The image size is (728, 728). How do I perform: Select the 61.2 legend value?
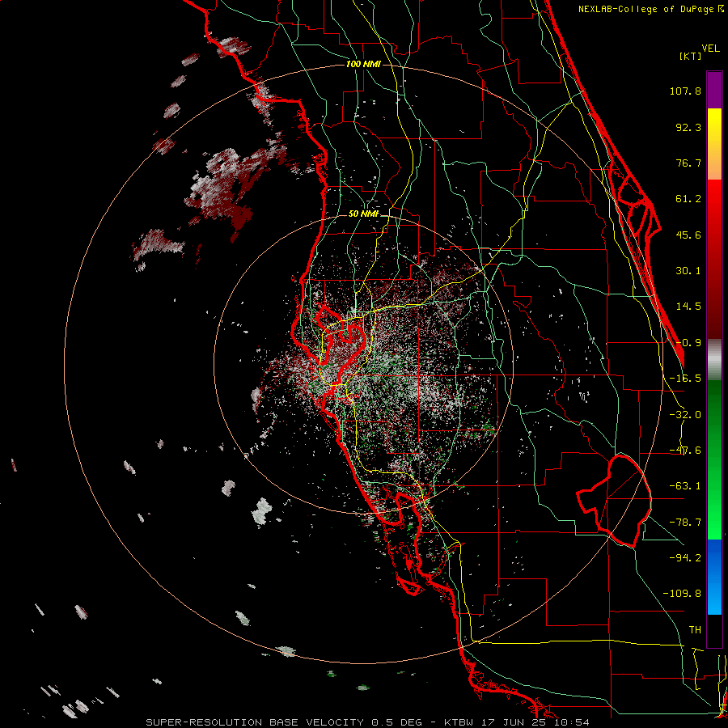688,199
